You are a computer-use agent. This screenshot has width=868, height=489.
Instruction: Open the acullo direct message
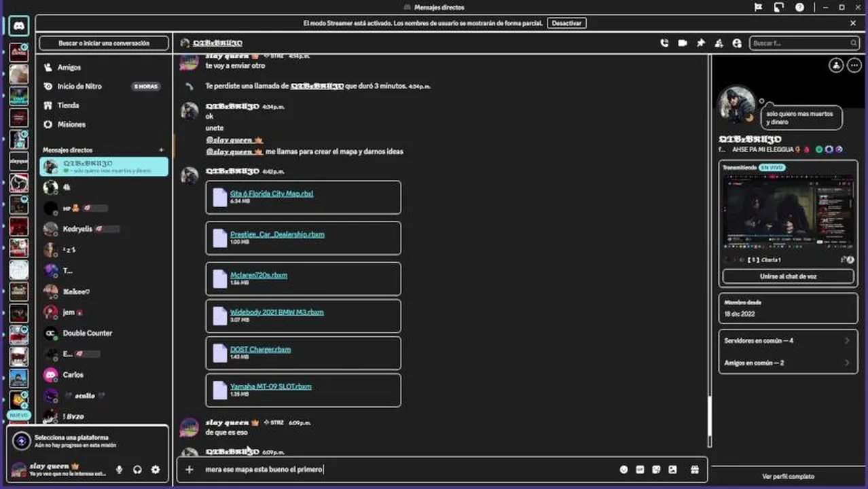[103, 395]
